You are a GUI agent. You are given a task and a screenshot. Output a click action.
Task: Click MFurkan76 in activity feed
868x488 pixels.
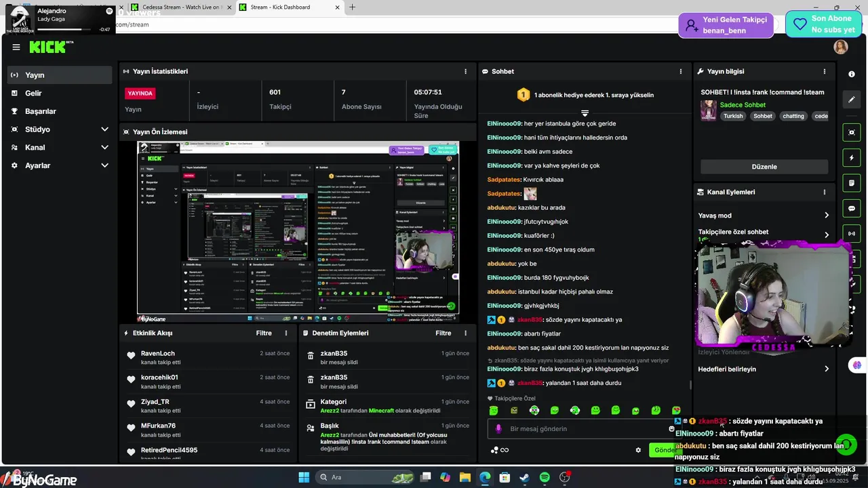tap(158, 426)
